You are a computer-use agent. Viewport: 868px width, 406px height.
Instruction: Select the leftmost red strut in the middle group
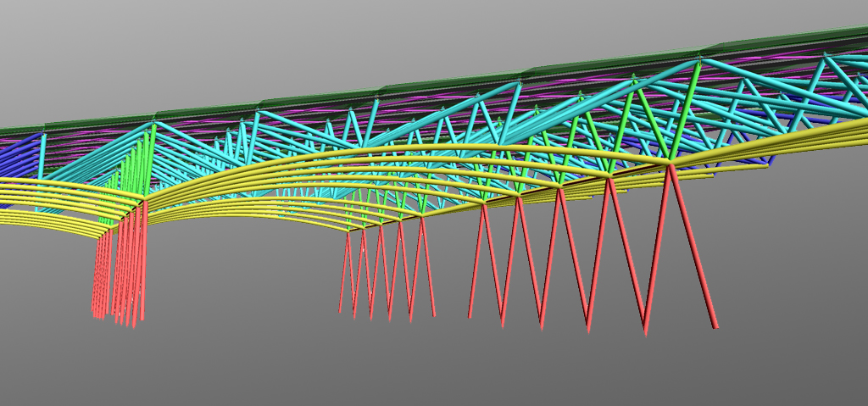tap(344, 273)
